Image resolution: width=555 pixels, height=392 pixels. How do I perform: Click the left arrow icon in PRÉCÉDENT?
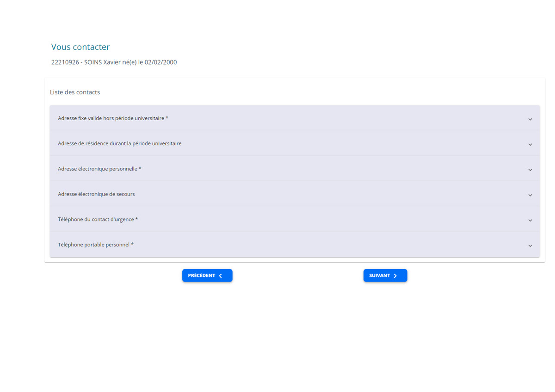(221, 276)
